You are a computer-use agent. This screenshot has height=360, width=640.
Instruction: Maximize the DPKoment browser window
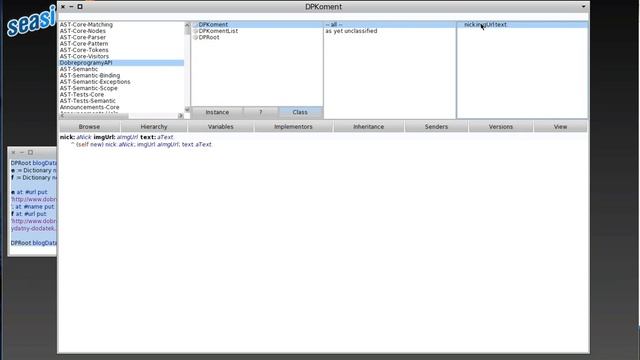tap(80, 7)
